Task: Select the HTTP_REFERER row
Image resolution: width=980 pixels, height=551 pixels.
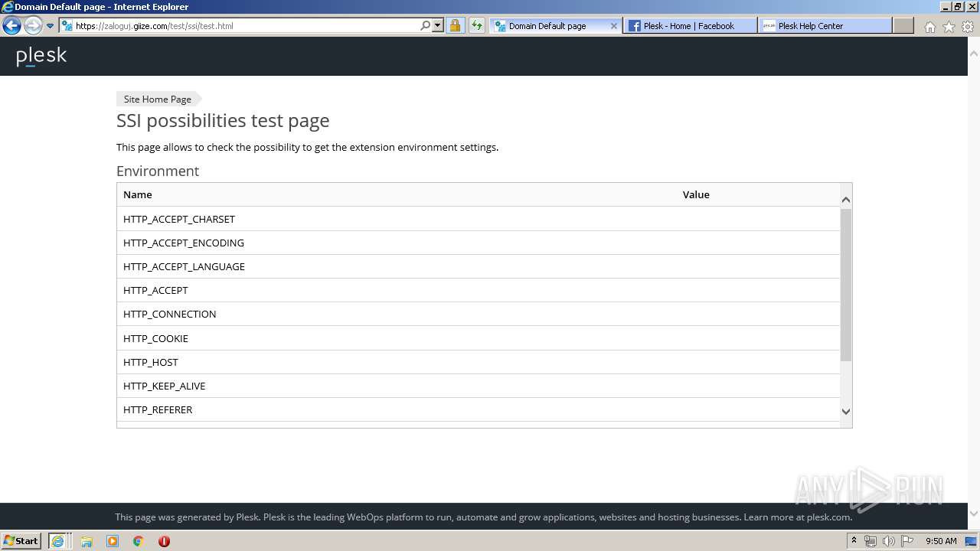Action: tap(479, 409)
